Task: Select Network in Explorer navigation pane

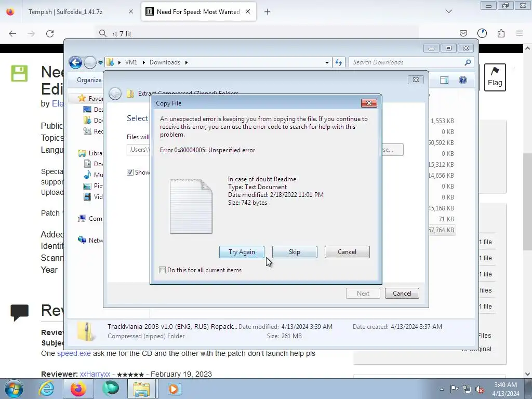Action: (90, 240)
